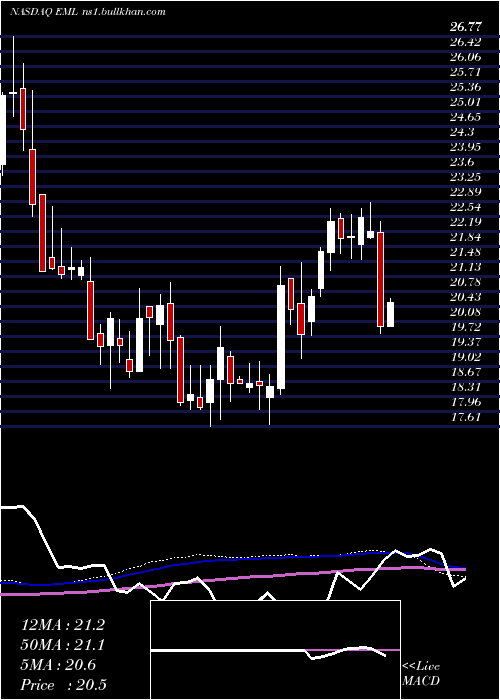500x700 pixels.
Task: Select the 25.71 price axis label
Action: click(x=466, y=72)
